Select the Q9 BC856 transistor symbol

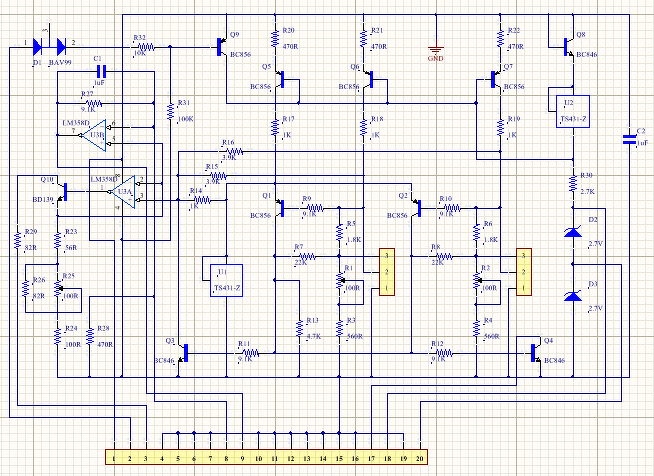click(x=222, y=47)
